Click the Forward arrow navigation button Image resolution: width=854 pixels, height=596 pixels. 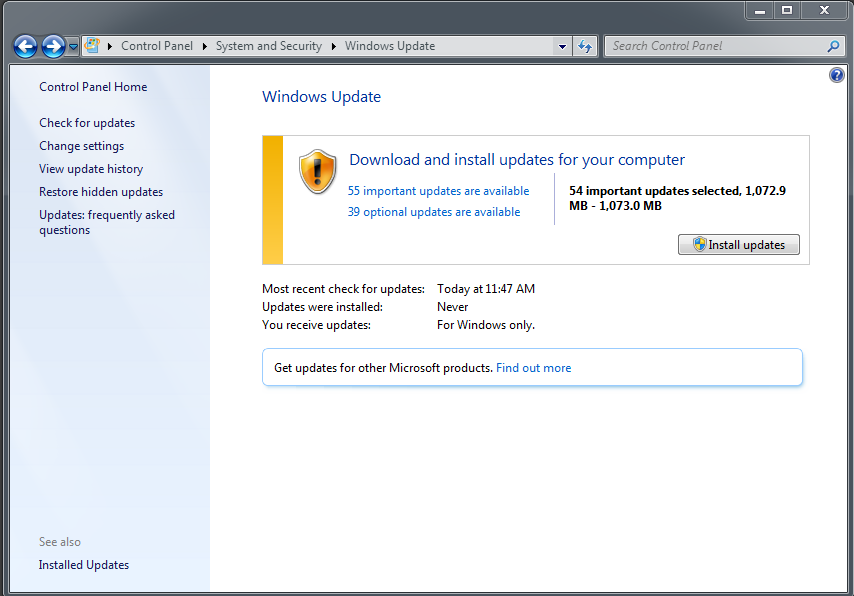tap(53, 46)
